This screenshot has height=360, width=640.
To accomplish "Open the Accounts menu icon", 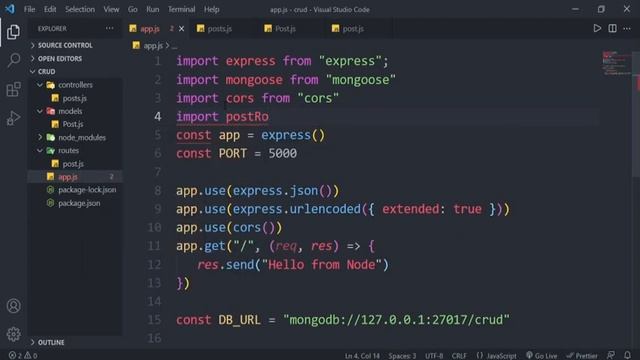I will [x=13, y=306].
